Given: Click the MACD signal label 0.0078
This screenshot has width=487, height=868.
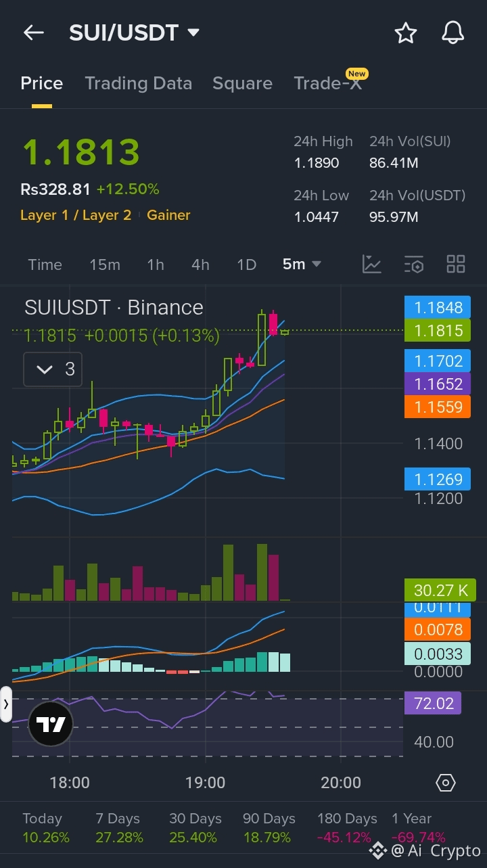Looking at the screenshot, I should pyautogui.click(x=438, y=629).
